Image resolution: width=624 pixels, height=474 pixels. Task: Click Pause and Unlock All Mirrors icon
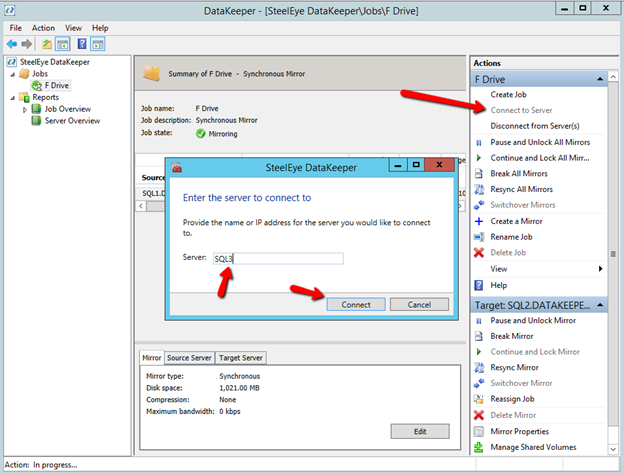pos(479,143)
